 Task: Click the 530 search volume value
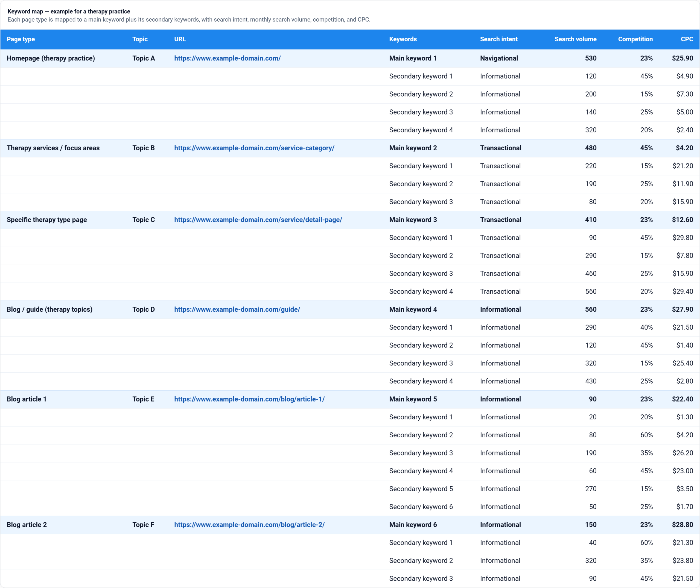pyautogui.click(x=591, y=58)
